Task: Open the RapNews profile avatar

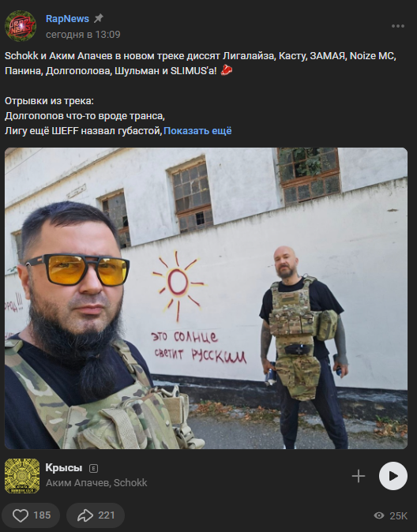Action: point(21,26)
